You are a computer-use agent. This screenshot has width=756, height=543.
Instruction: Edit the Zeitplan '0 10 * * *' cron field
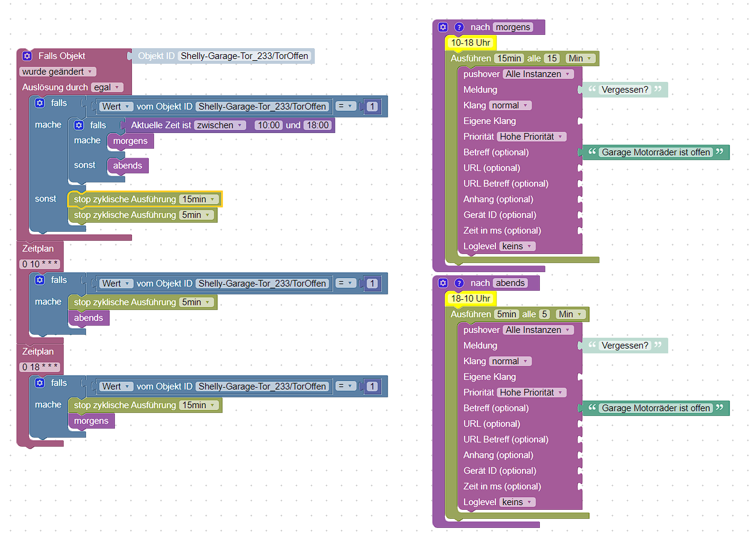click(x=40, y=264)
